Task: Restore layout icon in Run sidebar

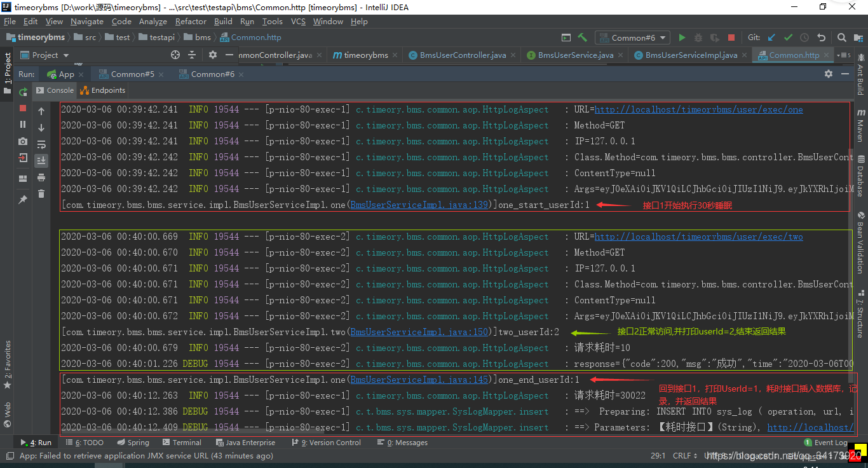Action: coord(23,179)
